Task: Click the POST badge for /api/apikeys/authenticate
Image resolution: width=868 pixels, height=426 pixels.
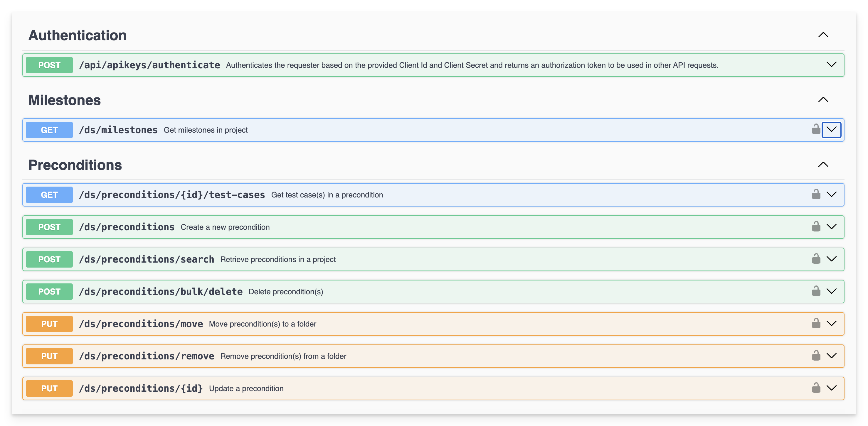Action: click(49, 65)
